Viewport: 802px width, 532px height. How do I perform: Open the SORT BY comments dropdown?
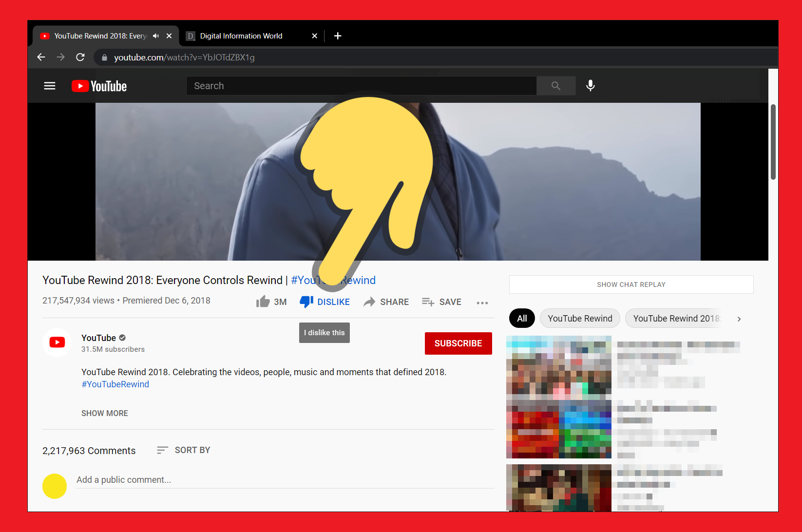tap(184, 450)
